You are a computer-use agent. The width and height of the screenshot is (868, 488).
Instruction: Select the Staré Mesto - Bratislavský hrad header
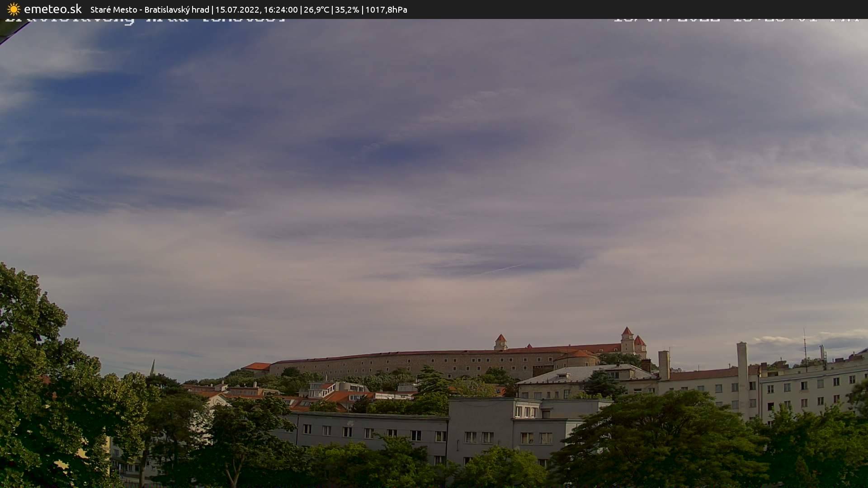click(149, 9)
